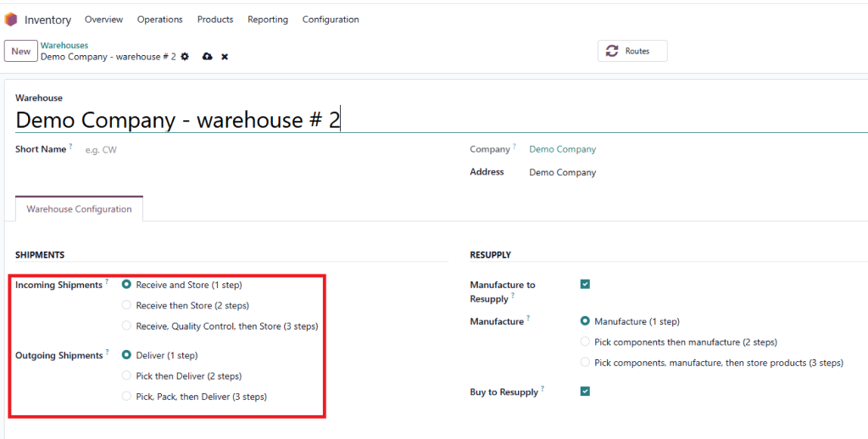This screenshot has height=439, width=868.
Task: Open the Operations menu
Action: point(159,19)
